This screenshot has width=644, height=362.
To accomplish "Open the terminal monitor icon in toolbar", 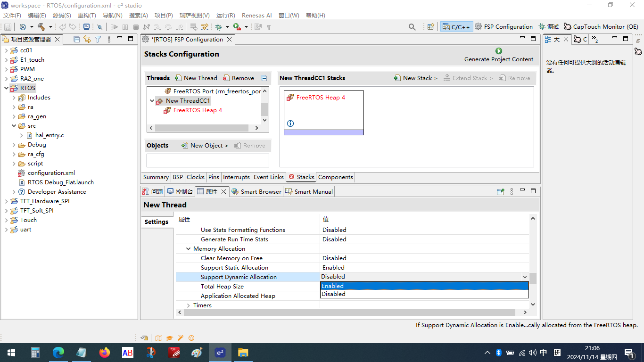I will pos(86,27).
